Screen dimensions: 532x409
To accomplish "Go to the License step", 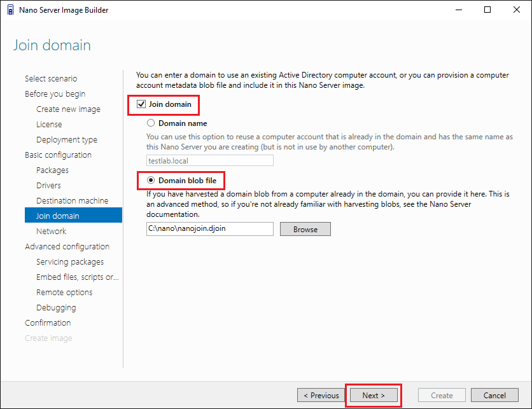I will pyautogui.click(x=49, y=125).
